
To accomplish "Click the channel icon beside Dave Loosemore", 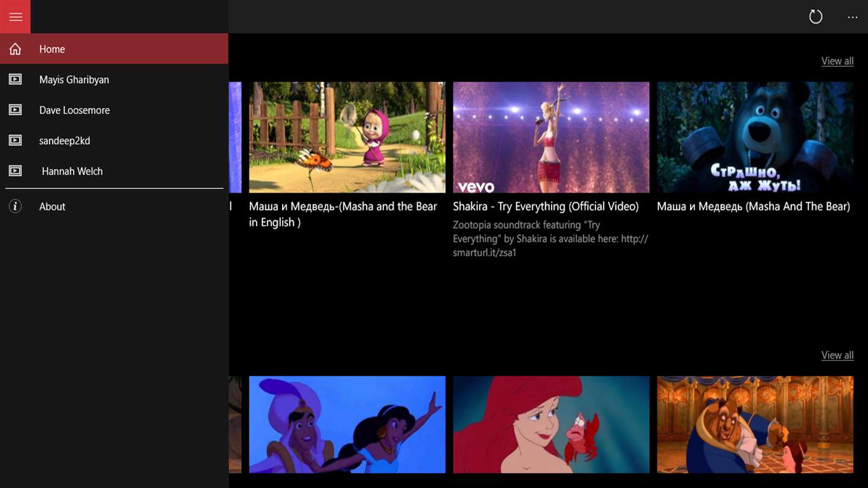I will point(15,110).
